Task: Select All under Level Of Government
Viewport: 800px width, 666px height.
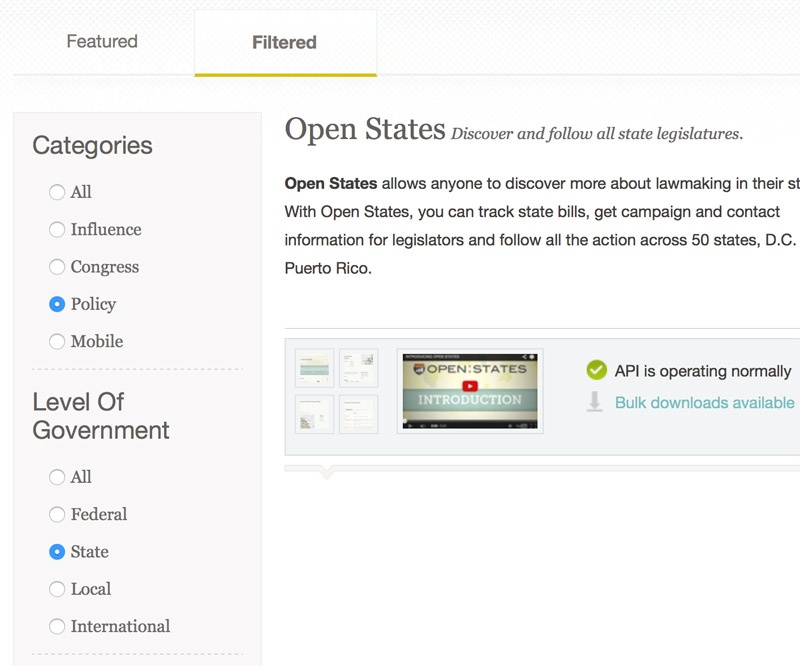Action: 57,477
